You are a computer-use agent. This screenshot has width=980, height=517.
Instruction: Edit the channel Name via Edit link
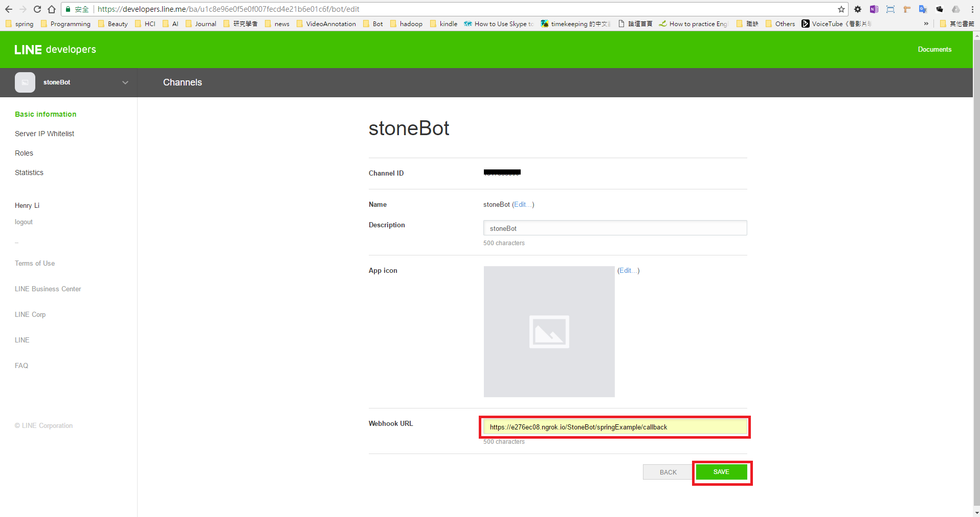click(x=522, y=204)
